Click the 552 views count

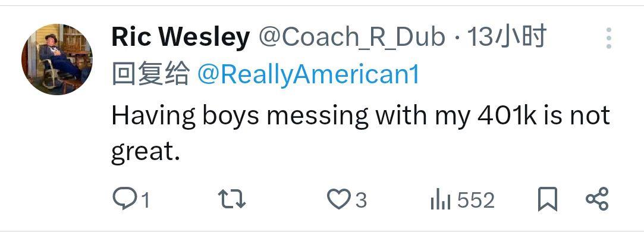pyautogui.click(x=476, y=201)
